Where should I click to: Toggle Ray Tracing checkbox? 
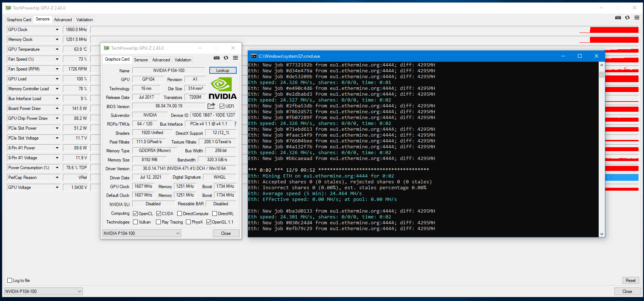(158, 222)
